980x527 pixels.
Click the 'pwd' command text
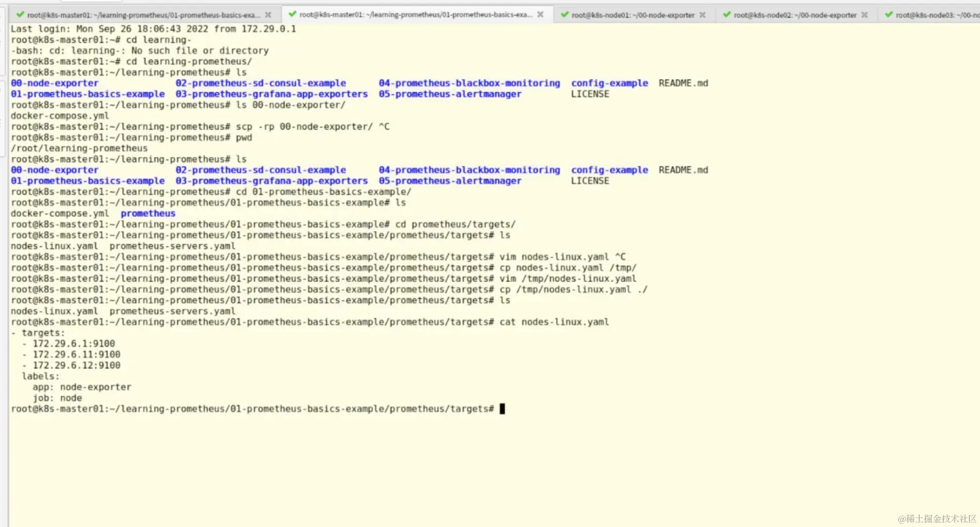click(244, 138)
